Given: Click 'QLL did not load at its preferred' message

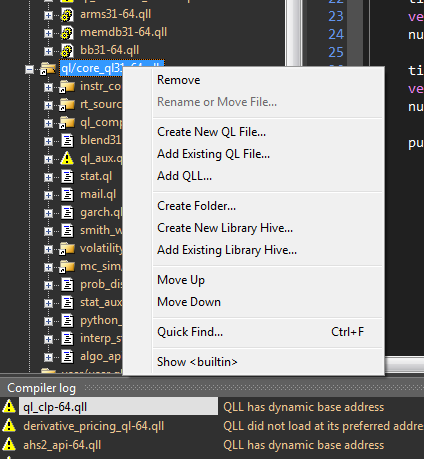Looking at the screenshot, I should point(323,426).
